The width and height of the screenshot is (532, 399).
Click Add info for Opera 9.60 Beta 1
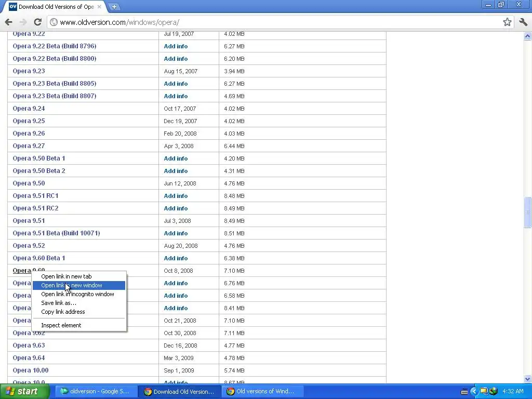click(176, 258)
